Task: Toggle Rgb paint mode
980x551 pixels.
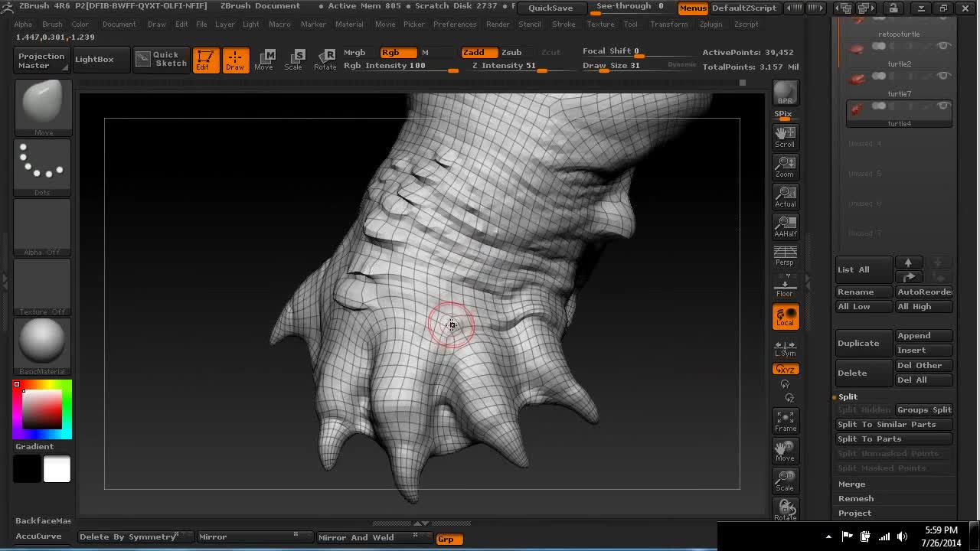Action: (398, 52)
